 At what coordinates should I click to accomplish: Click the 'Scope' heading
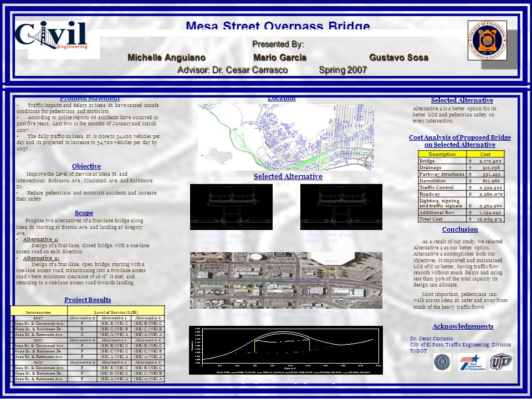(x=84, y=213)
